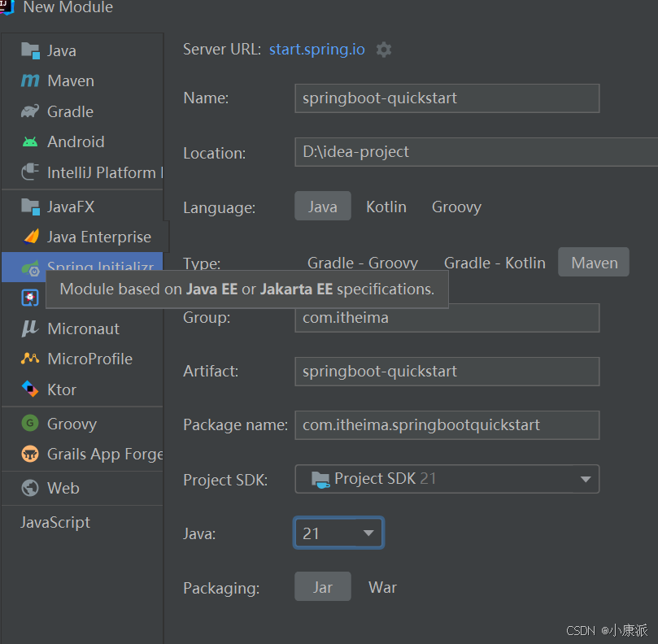Select Groovy module type in sidebar

pyautogui.click(x=82, y=424)
